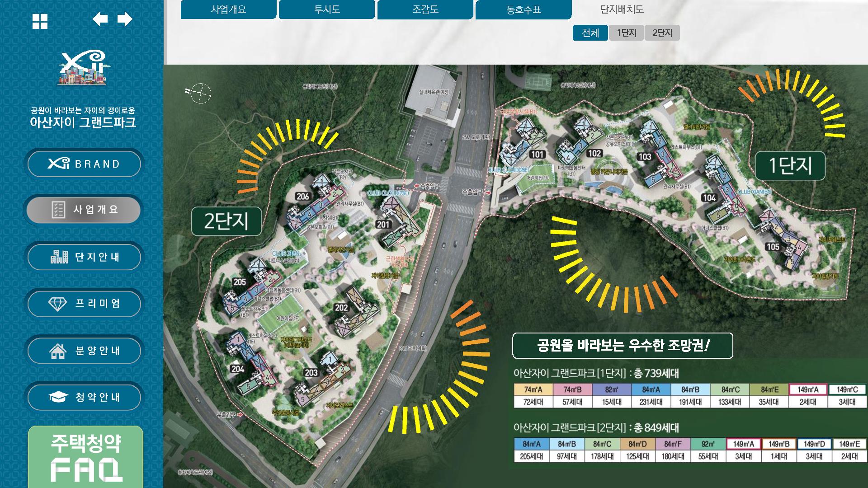Image resolution: width=868 pixels, height=488 pixels.
Task: Click building number 203
Action: point(311,373)
